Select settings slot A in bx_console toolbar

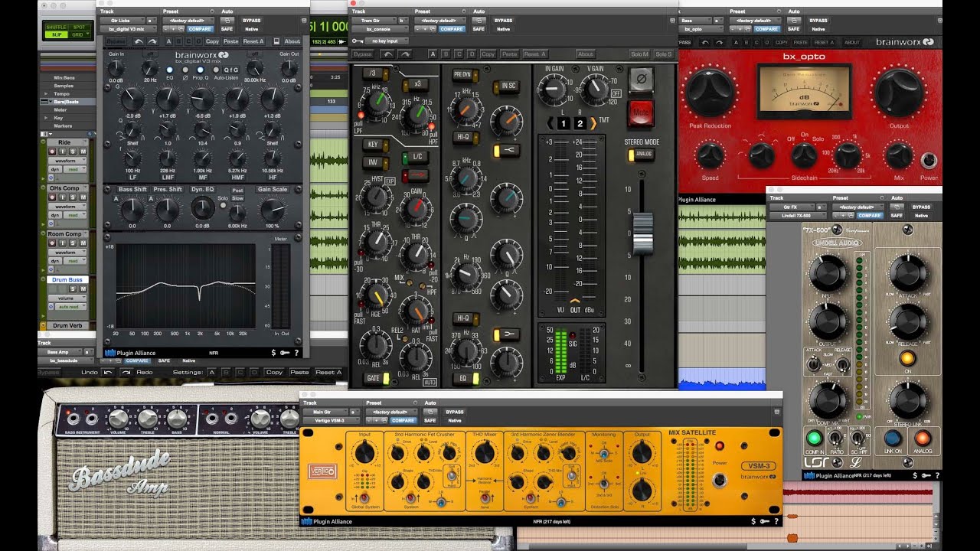pos(433,54)
